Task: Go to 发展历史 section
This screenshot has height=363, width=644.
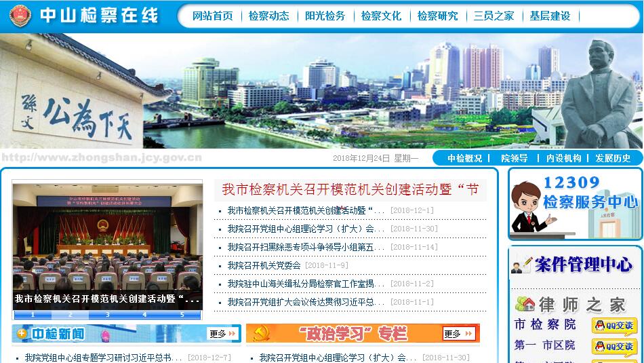Action: coord(613,158)
